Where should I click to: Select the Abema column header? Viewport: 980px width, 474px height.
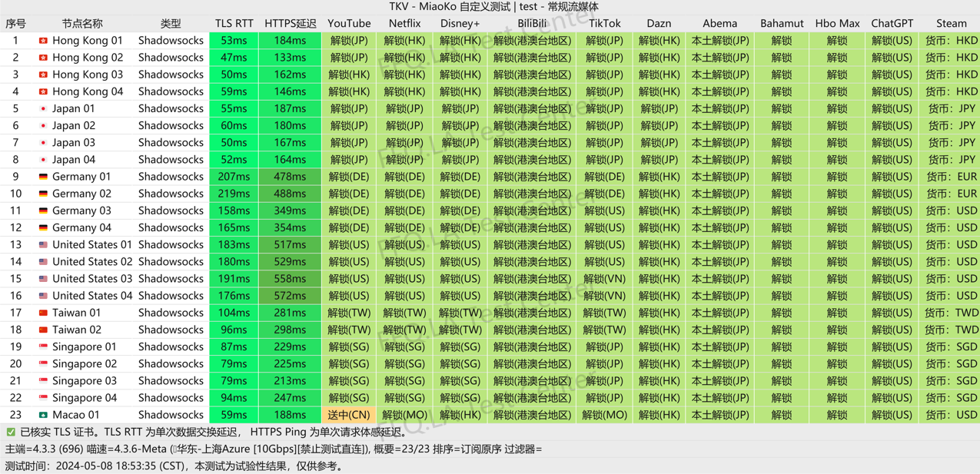click(x=719, y=24)
